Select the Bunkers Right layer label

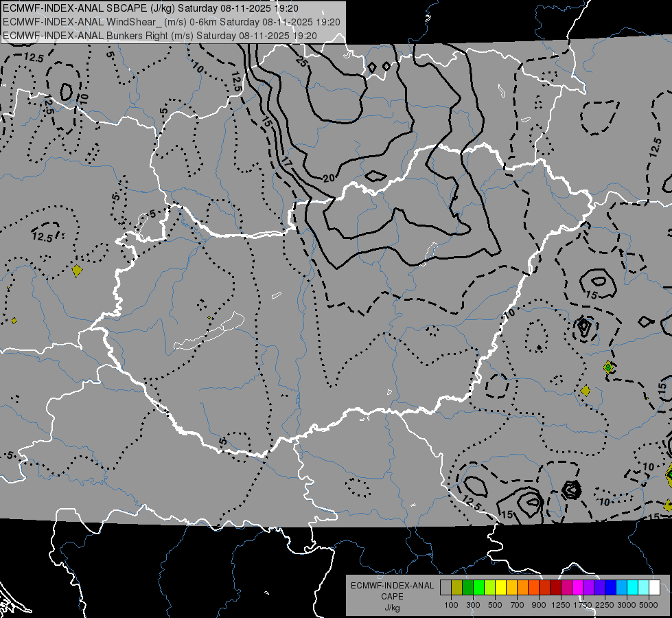(x=160, y=36)
